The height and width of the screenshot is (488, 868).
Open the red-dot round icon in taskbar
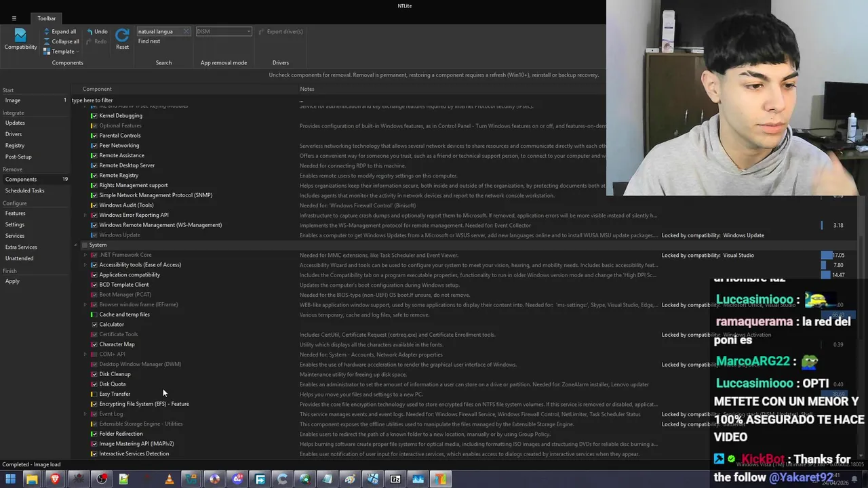tap(101, 479)
